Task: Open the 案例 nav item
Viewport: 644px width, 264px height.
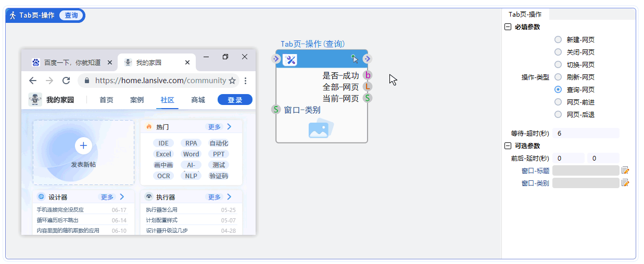Action: pyautogui.click(x=137, y=100)
